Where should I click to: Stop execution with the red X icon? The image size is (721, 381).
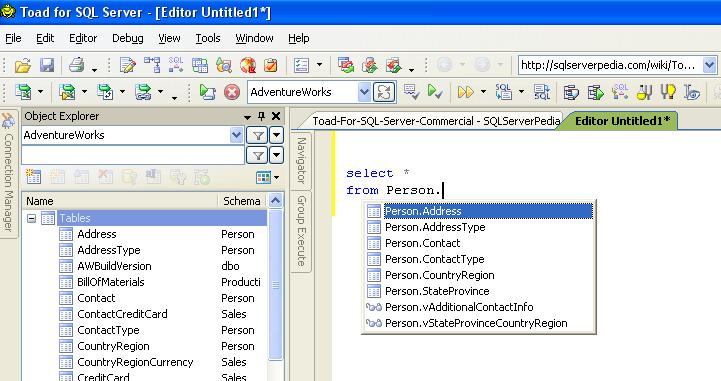click(232, 92)
